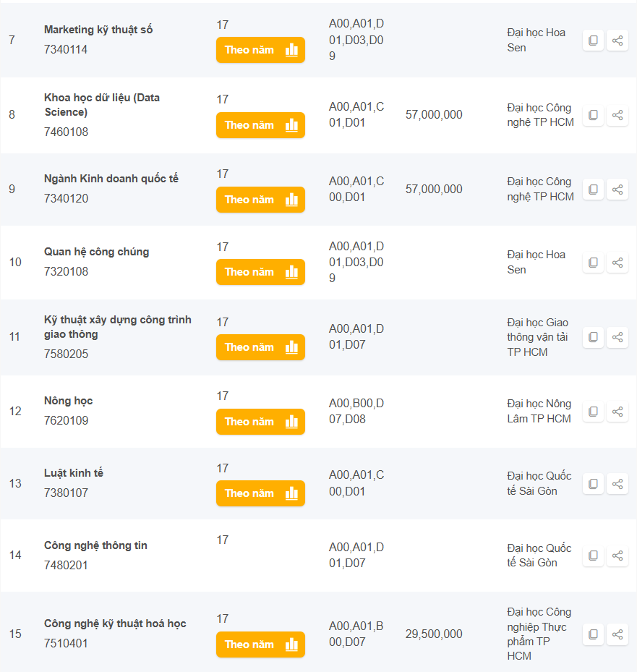The height and width of the screenshot is (672, 637).
Task: Copy the Khoa học dữ liệu row
Action: 593,115
